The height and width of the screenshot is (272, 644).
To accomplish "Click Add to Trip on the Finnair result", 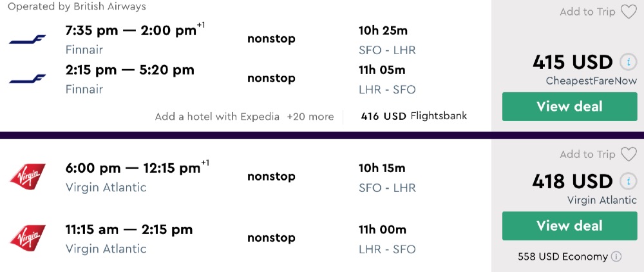I will pyautogui.click(x=587, y=12).
